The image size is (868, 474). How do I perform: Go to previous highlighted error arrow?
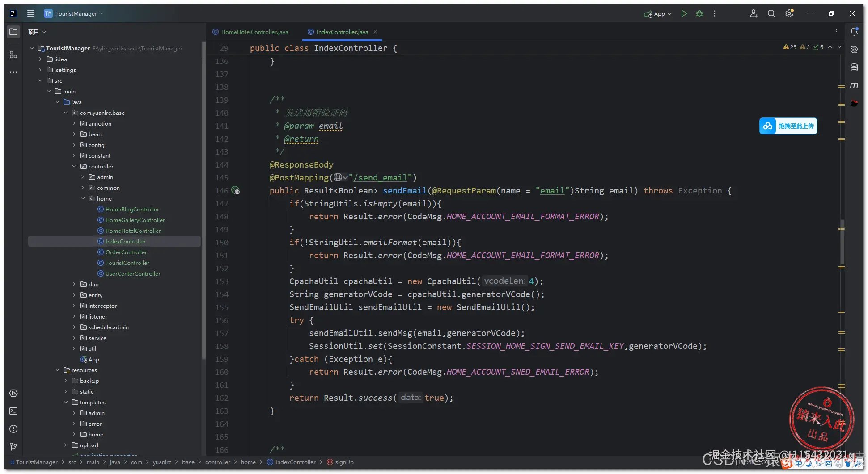click(830, 47)
